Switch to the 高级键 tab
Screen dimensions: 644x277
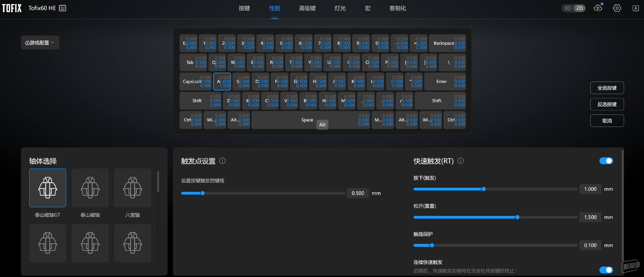click(307, 8)
